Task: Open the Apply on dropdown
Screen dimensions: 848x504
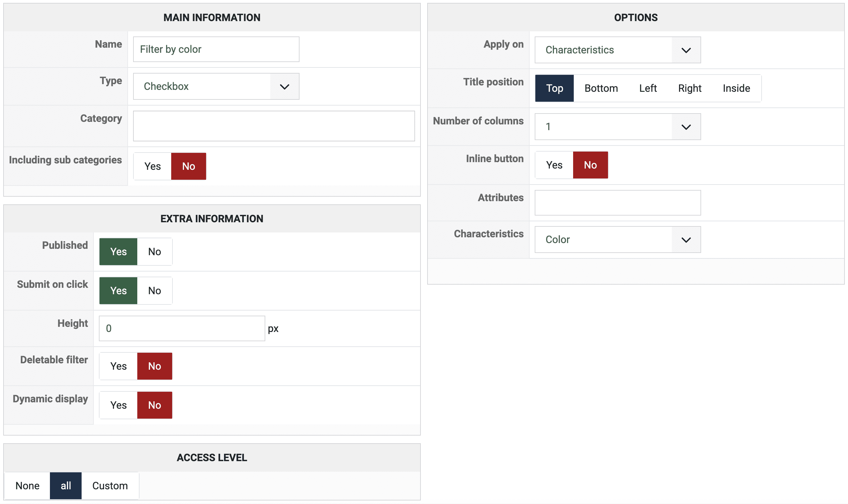Action: coord(618,50)
